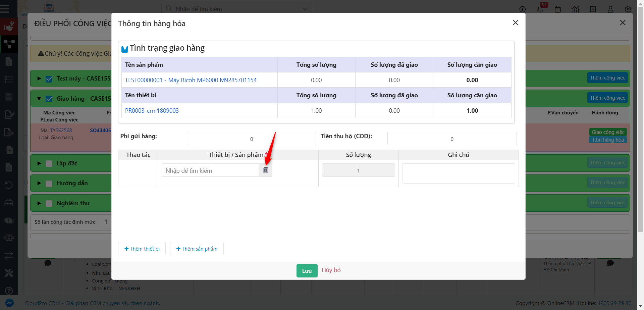Check the Lắp đặt checkbox

[x=49, y=164]
